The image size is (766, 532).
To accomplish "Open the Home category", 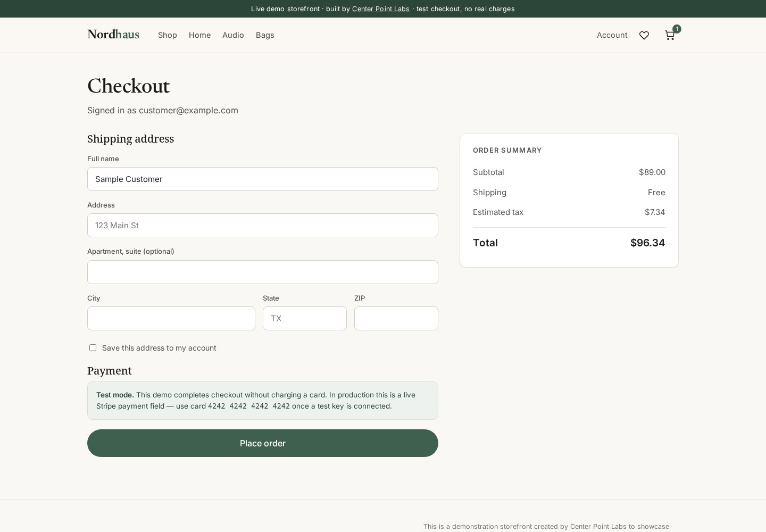I will (199, 35).
